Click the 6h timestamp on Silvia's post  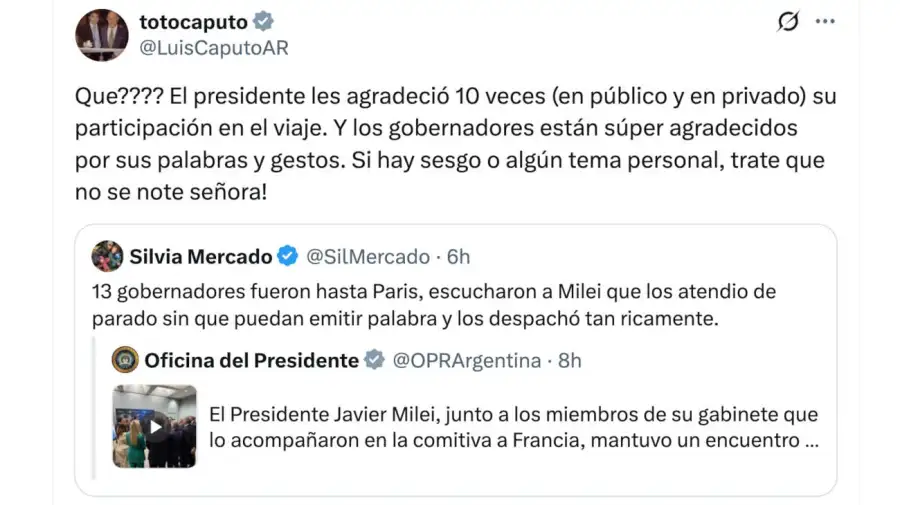458,257
